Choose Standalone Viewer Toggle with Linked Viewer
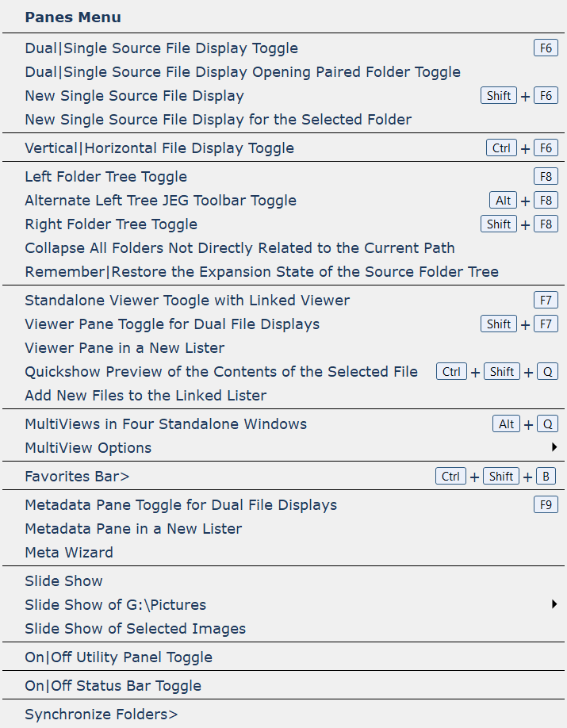This screenshot has height=728, width=567. point(187,301)
